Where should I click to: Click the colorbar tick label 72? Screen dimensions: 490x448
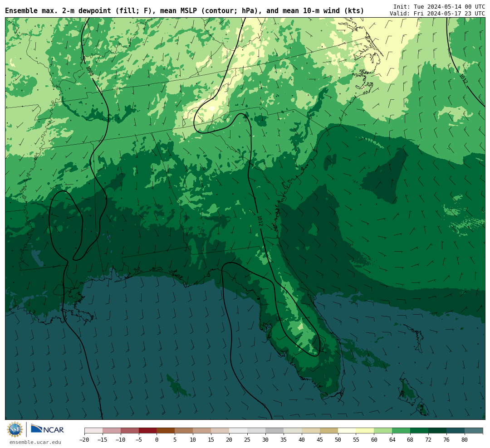click(x=429, y=440)
